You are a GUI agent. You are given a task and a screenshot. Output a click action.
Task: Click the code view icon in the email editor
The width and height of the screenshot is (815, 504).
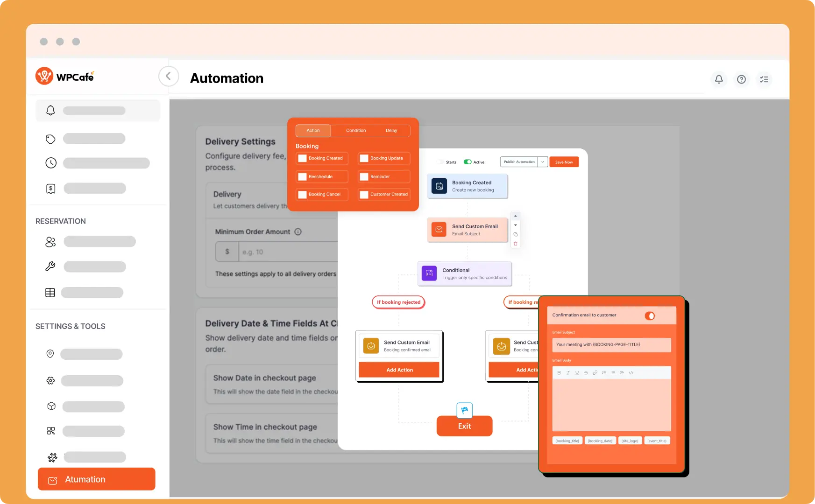click(x=631, y=373)
